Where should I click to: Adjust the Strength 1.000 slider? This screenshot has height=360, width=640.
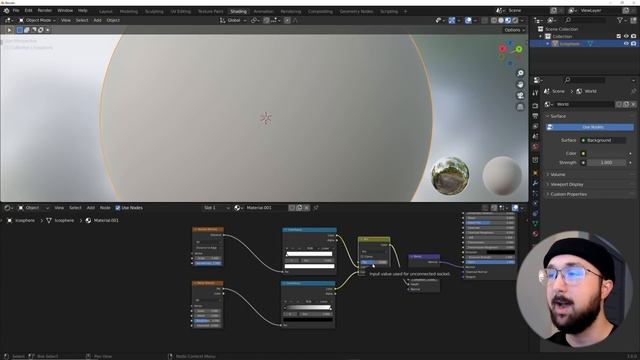(606, 162)
